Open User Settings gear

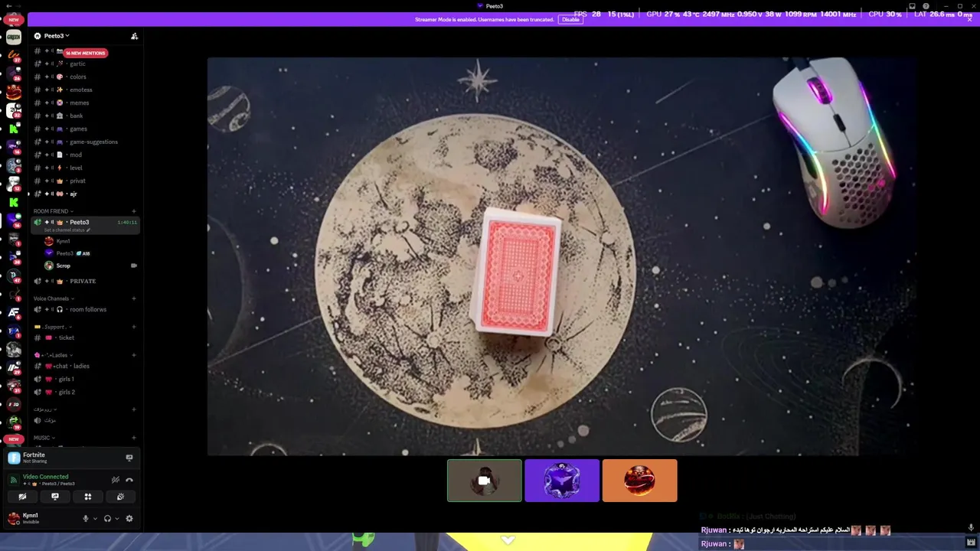point(129,518)
